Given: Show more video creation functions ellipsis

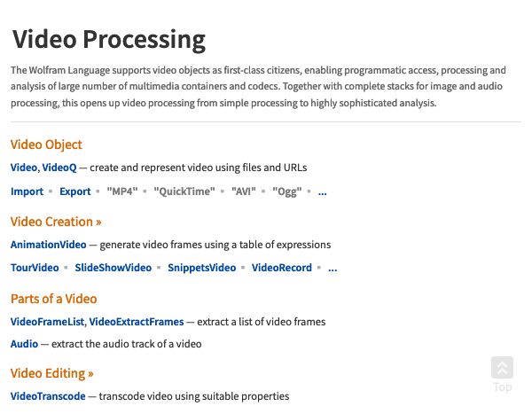Looking at the screenshot, I should click(332, 269).
